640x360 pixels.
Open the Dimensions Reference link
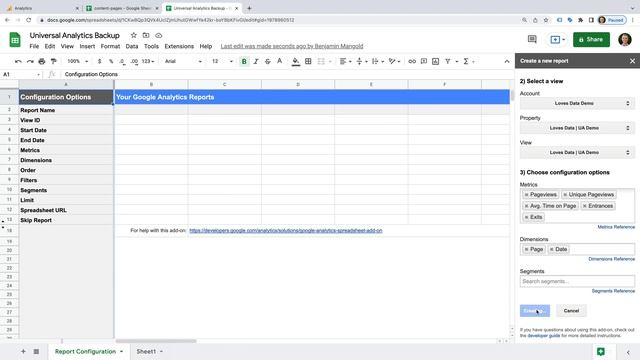pyautogui.click(x=611, y=259)
